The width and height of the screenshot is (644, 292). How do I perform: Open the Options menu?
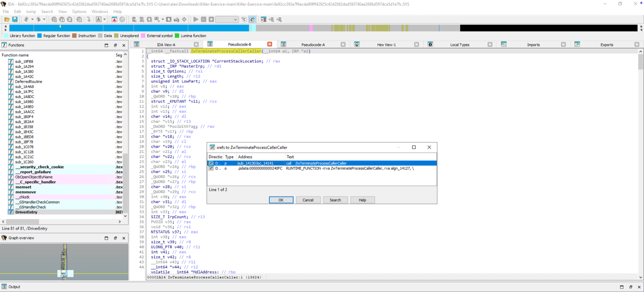tap(79, 11)
